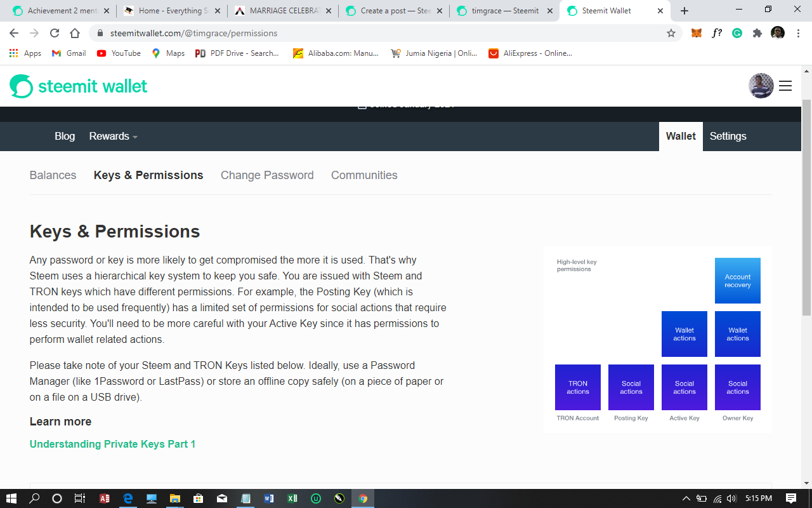
Task: Open Understanding Private Keys Part 1 link
Action: 112,444
